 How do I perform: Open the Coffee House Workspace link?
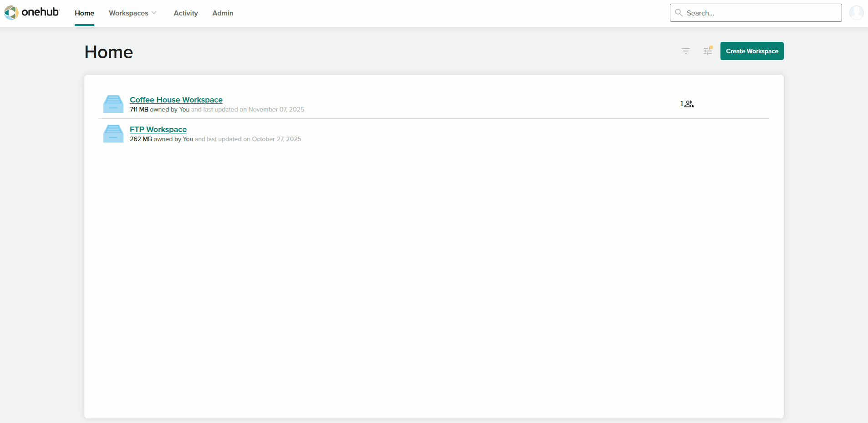[176, 100]
